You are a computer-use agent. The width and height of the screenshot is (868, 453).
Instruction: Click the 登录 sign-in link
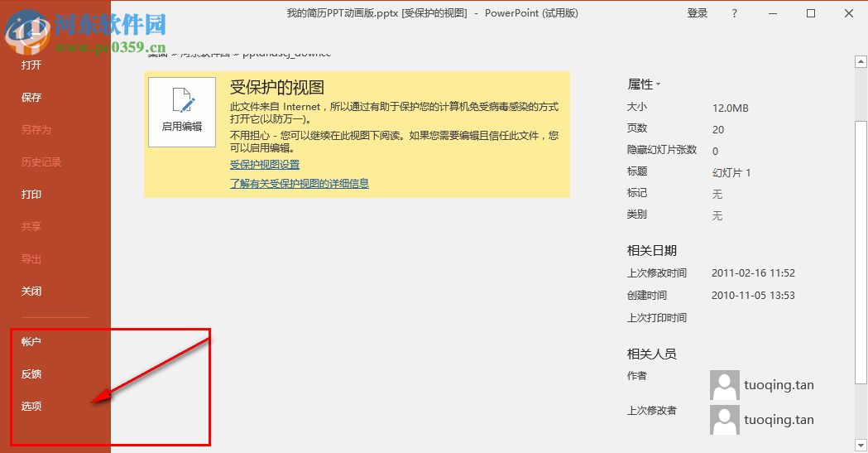pyautogui.click(x=698, y=13)
